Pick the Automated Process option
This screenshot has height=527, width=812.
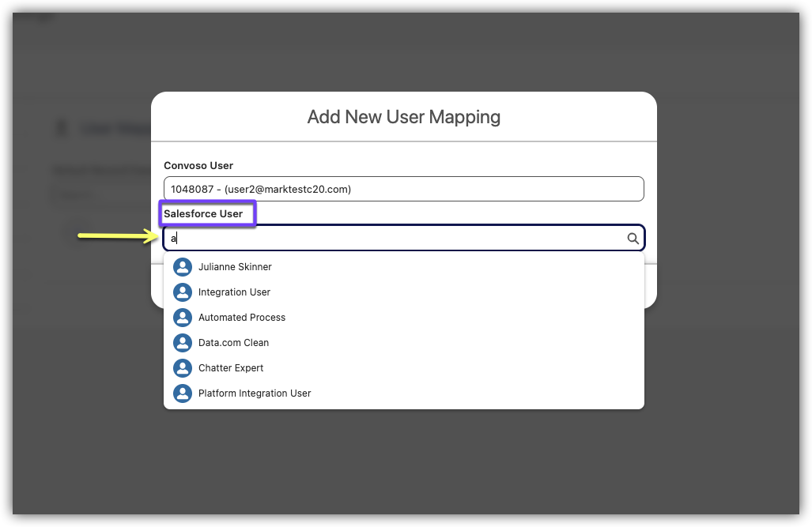242,318
